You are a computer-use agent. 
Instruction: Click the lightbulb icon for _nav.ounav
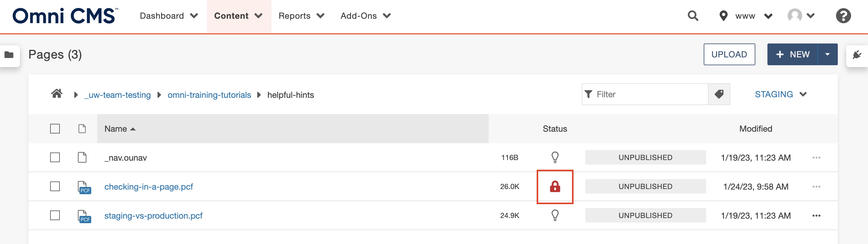pyautogui.click(x=555, y=157)
